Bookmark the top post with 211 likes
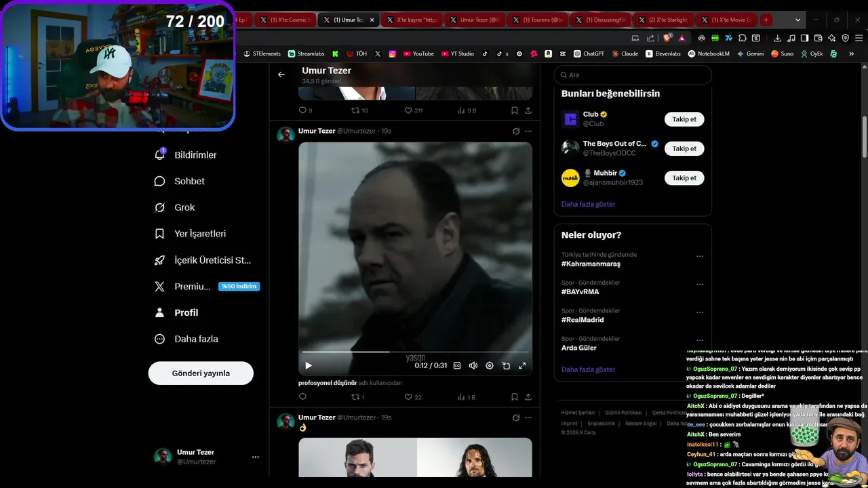This screenshot has width=868, height=488. coord(515,110)
